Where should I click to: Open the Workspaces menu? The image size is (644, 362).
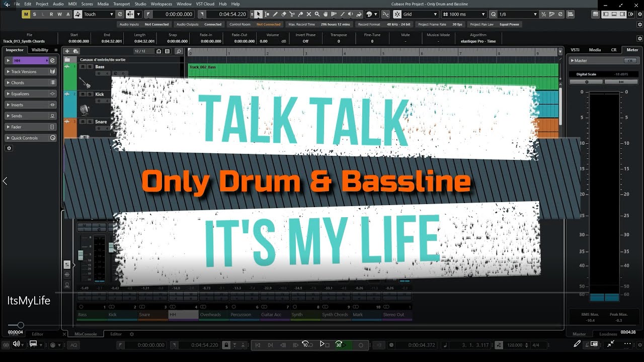pos(162,4)
